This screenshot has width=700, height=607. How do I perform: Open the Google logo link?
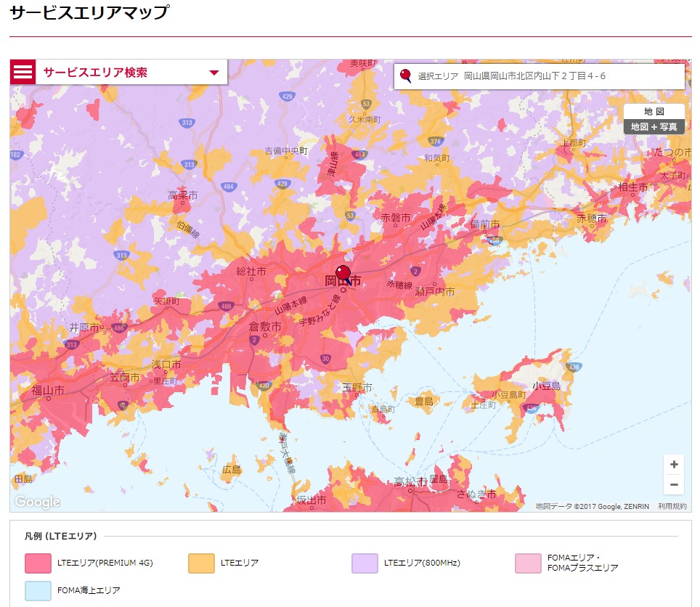[x=38, y=502]
